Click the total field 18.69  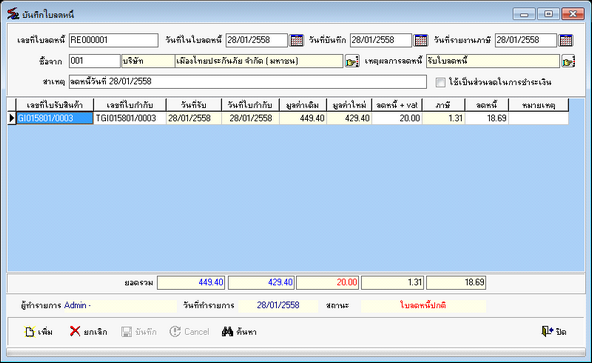click(x=456, y=283)
